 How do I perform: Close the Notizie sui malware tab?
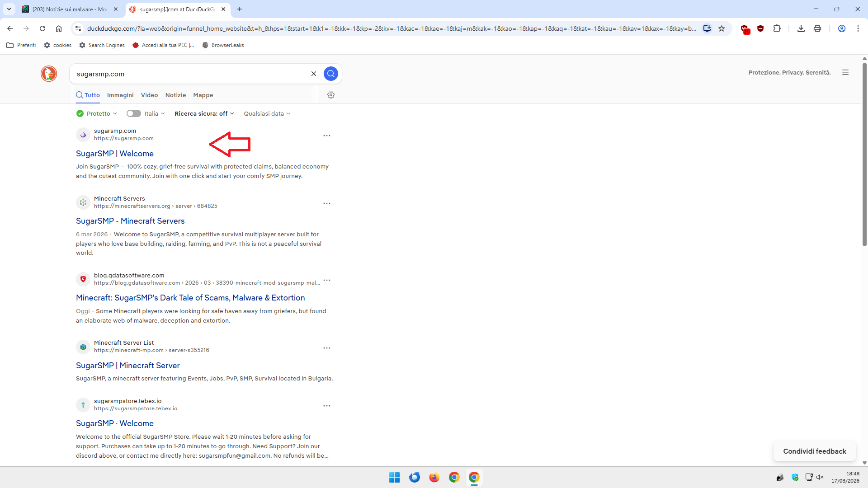116,9
